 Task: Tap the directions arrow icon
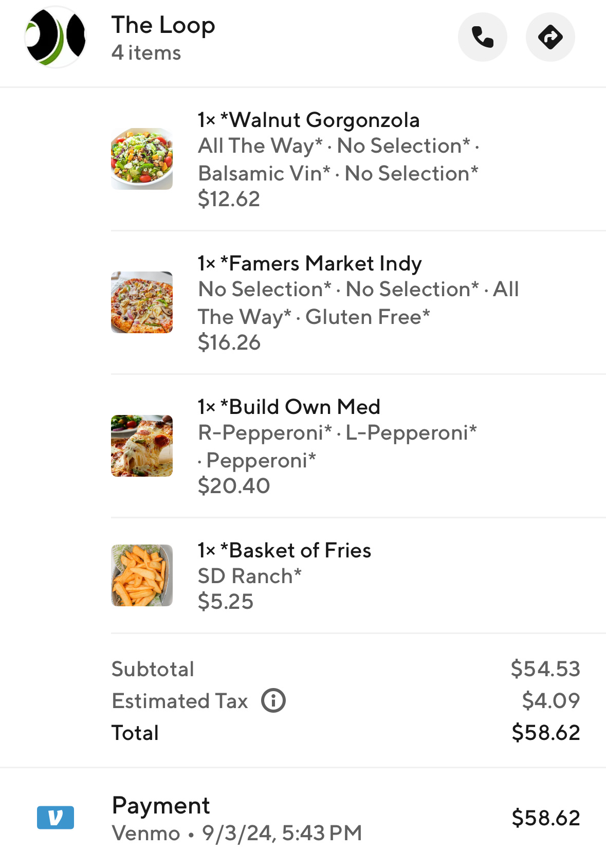[x=550, y=37]
